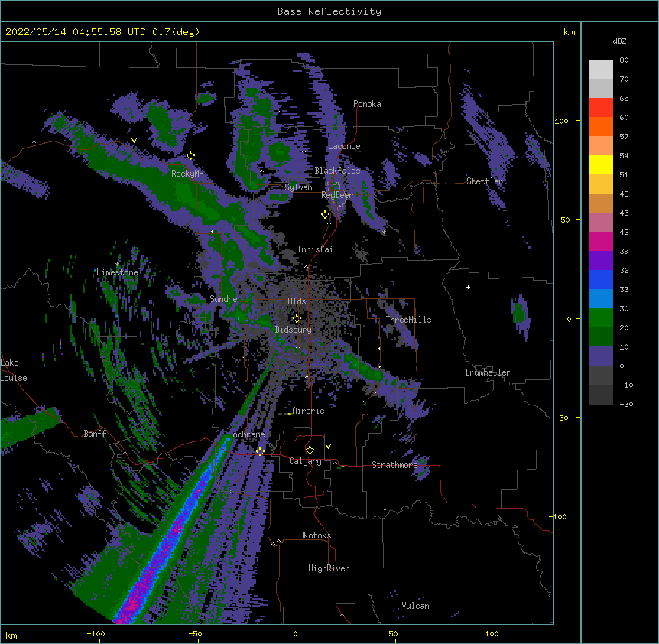Select the Lacombe city label
The width and height of the screenshot is (659, 644).
(x=344, y=146)
